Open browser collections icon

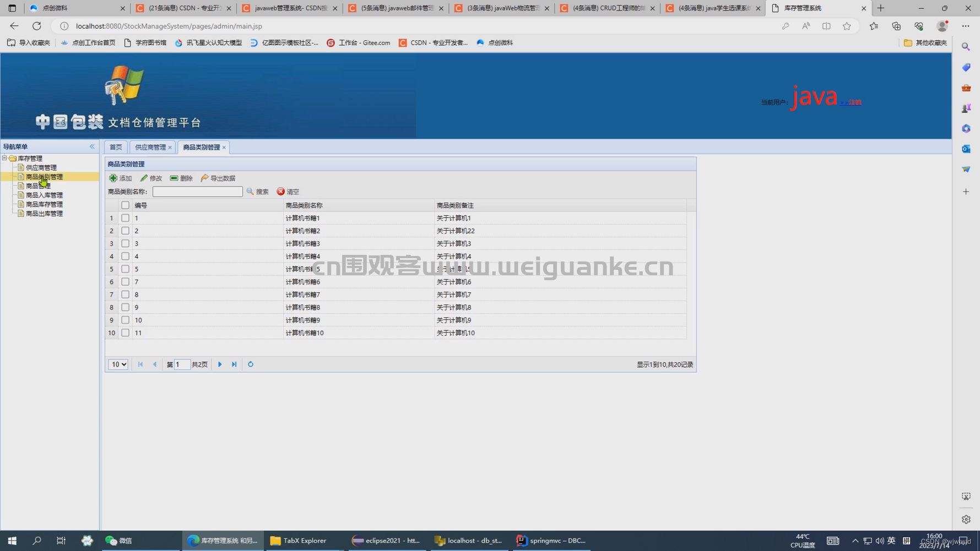pyautogui.click(x=896, y=26)
